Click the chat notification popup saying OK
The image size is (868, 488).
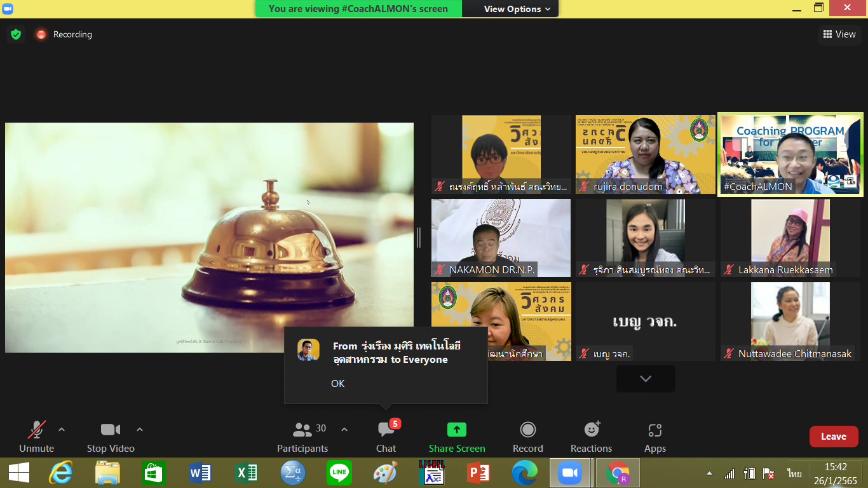(386, 365)
